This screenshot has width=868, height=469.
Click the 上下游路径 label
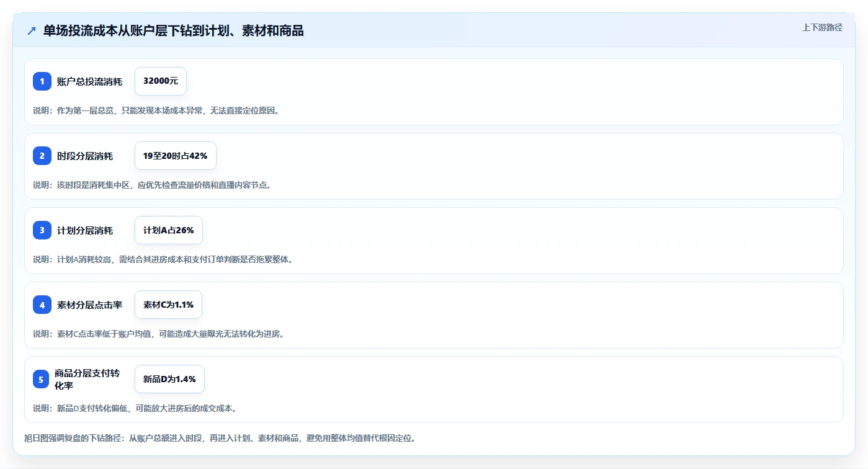coord(822,27)
